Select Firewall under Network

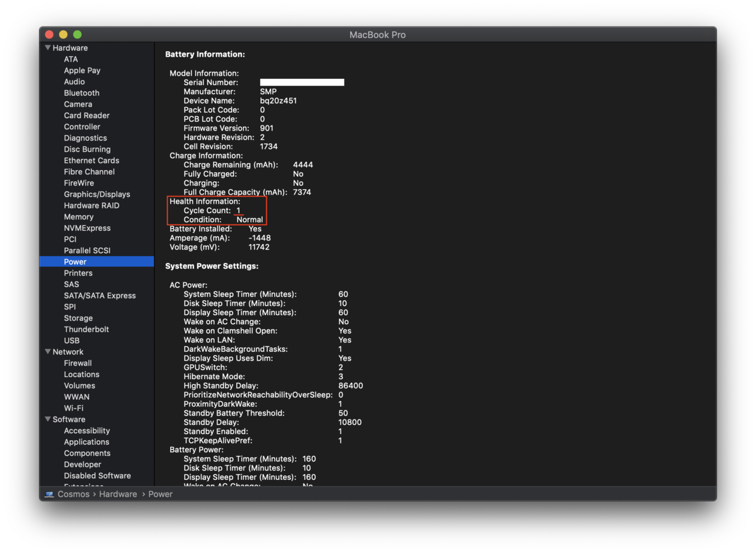[x=77, y=363]
